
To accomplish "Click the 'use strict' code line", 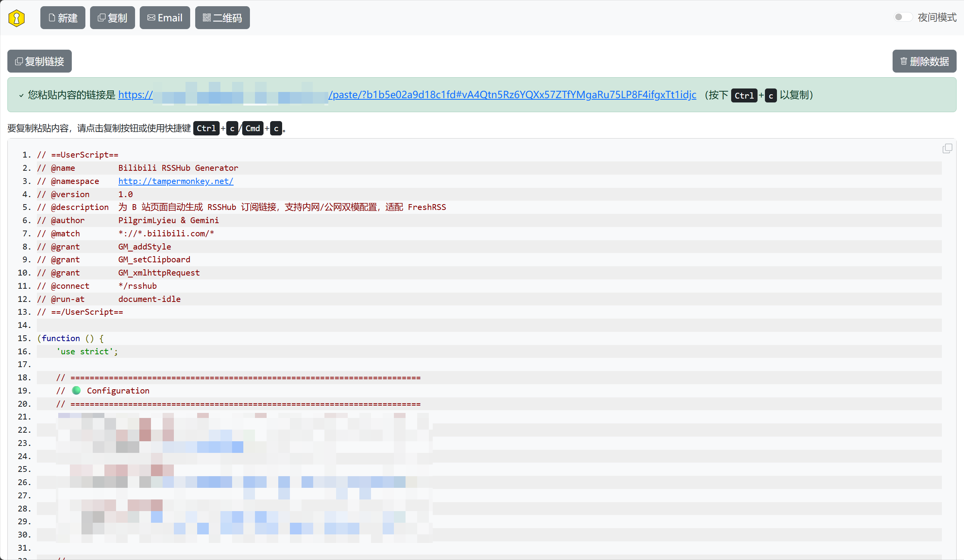I will coord(87,352).
